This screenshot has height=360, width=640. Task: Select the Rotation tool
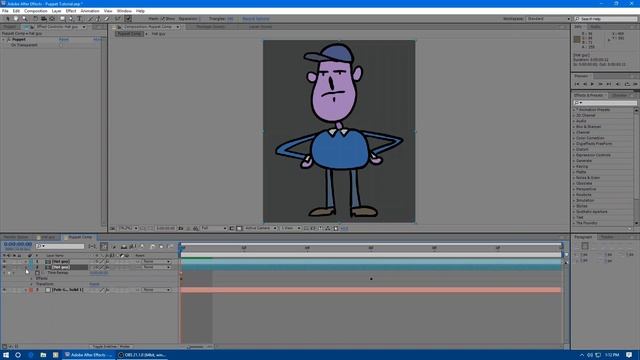click(35, 19)
